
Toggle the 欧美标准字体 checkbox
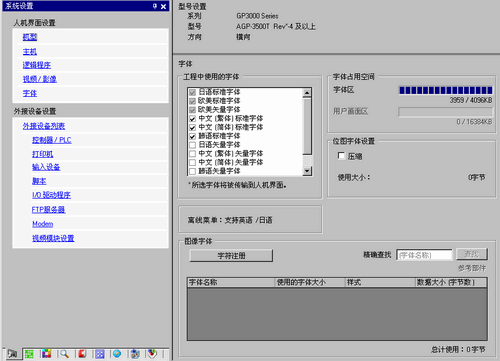192,101
